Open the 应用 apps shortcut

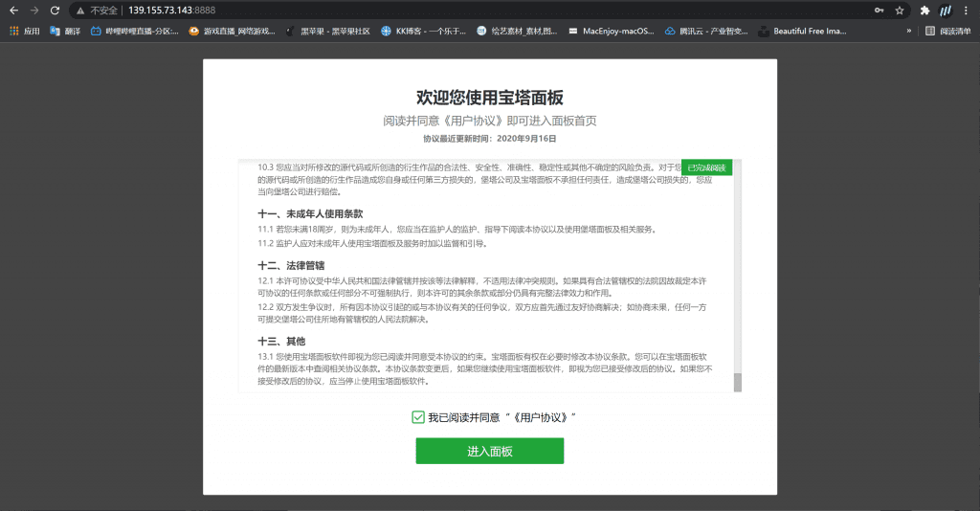[x=25, y=31]
